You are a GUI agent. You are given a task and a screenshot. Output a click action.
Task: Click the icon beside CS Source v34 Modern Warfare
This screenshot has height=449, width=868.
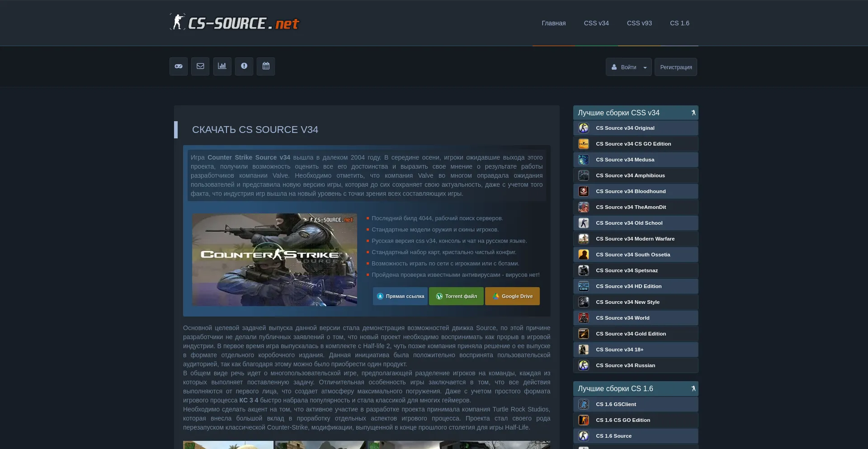584,239
